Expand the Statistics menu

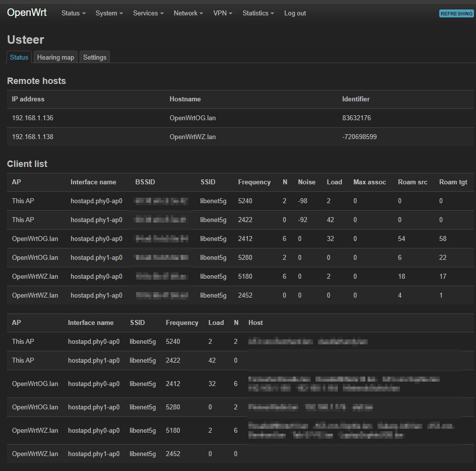pos(258,13)
